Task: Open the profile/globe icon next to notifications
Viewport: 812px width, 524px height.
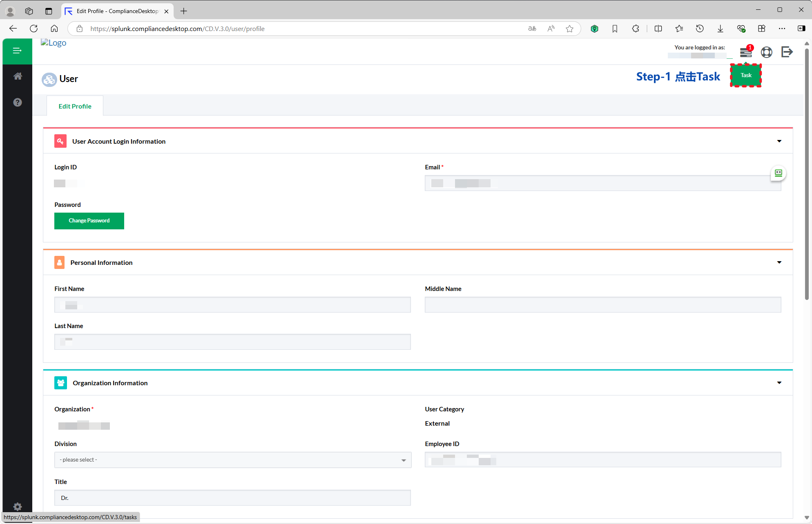Action: 767,52
